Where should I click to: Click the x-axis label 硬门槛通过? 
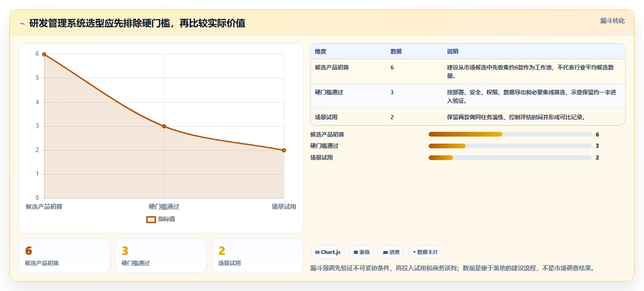coord(164,207)
